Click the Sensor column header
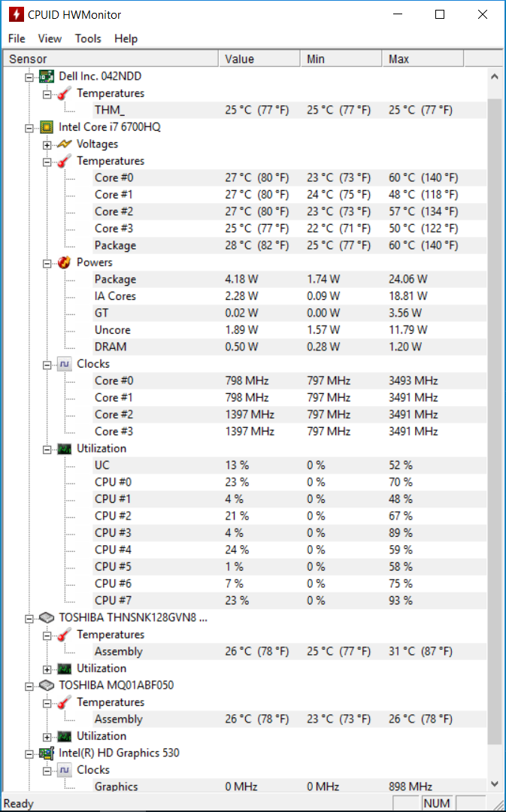This screenshot has width=506, height=812. (111, 59)
